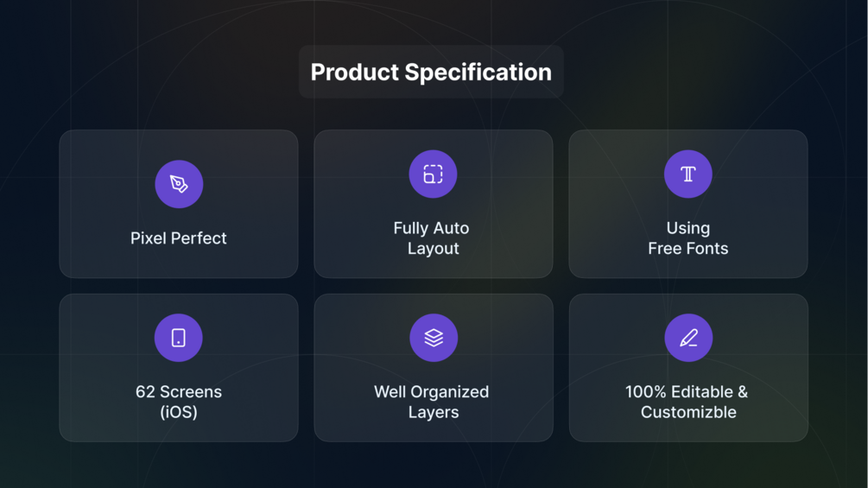Image resolution: width=868 pixels, height=488 pixels.
Task: Select the 'Well Organized Layers' label
Action: [432, 402]
